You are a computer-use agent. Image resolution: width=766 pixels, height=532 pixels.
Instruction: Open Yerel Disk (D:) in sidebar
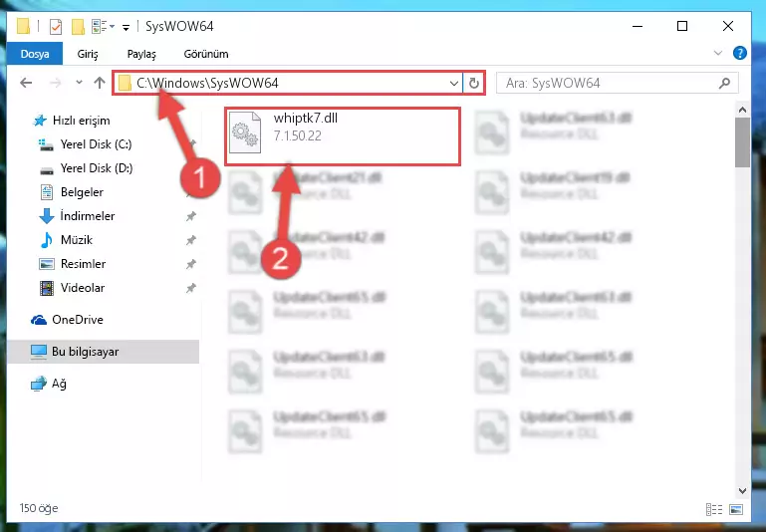coord(97,168)
